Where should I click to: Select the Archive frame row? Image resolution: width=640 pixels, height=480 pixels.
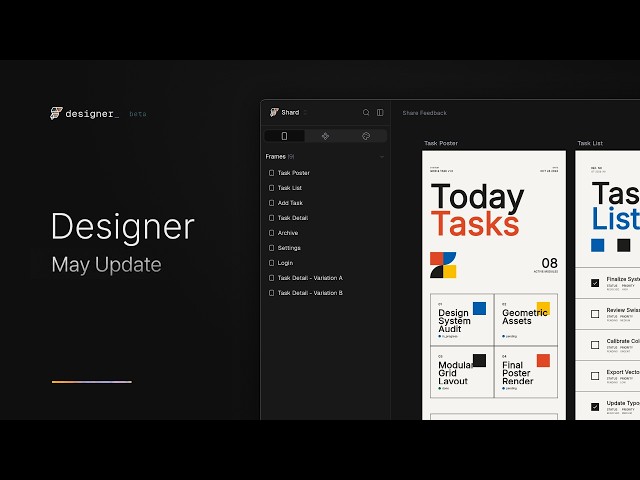pos(325,233)
